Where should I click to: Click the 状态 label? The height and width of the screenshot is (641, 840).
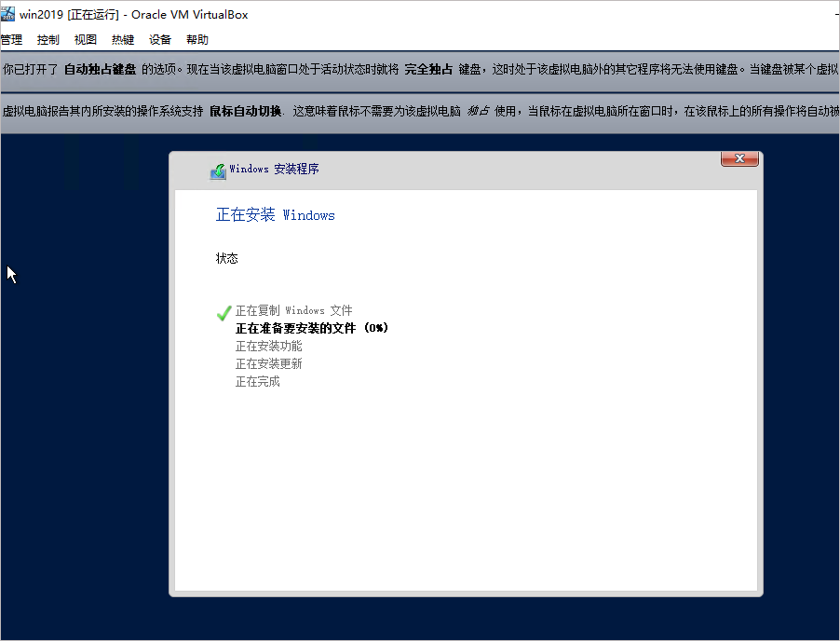[x=226, y=258]
